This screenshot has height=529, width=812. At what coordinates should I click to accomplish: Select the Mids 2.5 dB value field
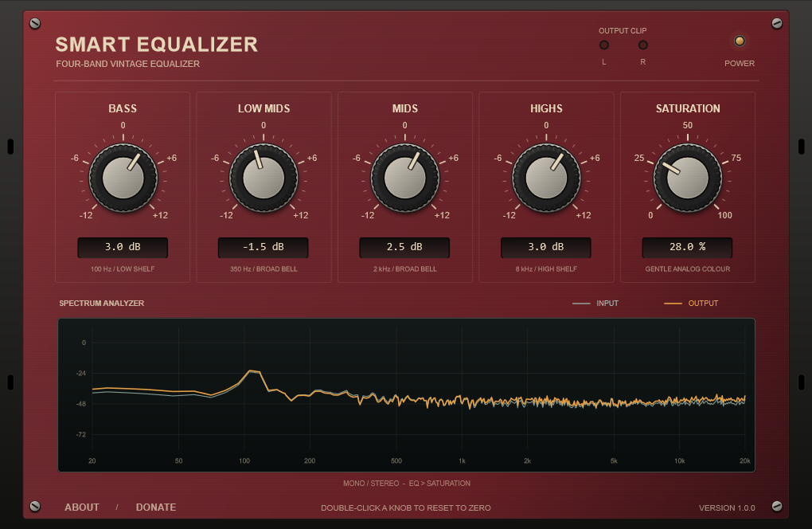click(x=404, y=247)
